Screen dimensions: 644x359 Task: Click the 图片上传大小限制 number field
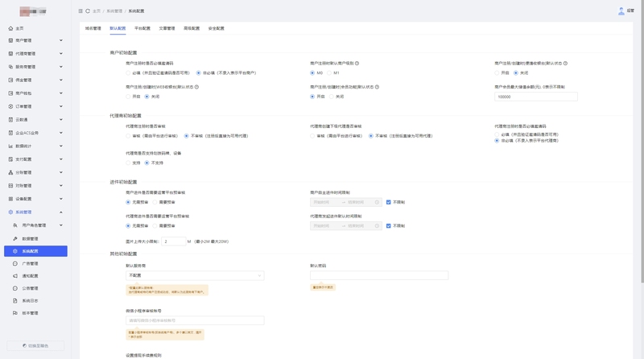coord(173,241)
